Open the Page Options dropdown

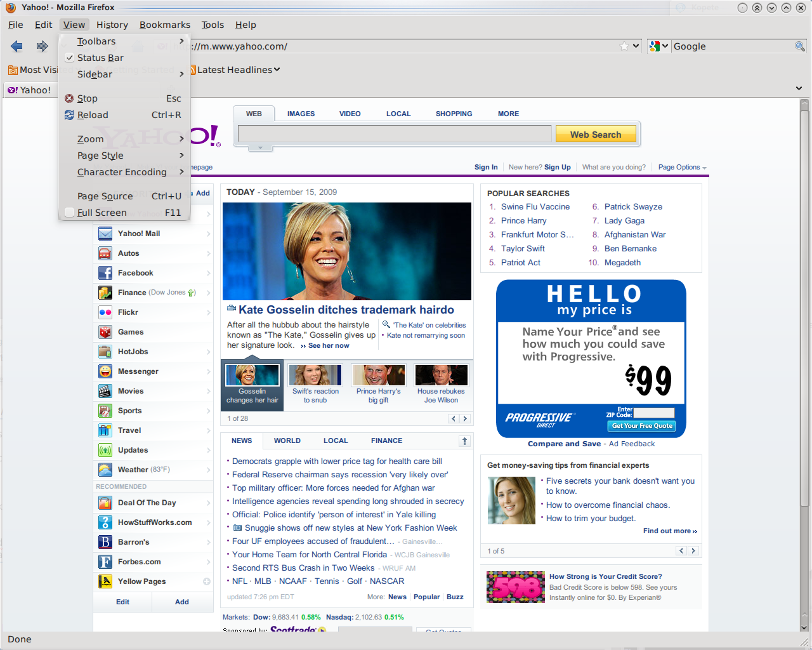point(682,168)
